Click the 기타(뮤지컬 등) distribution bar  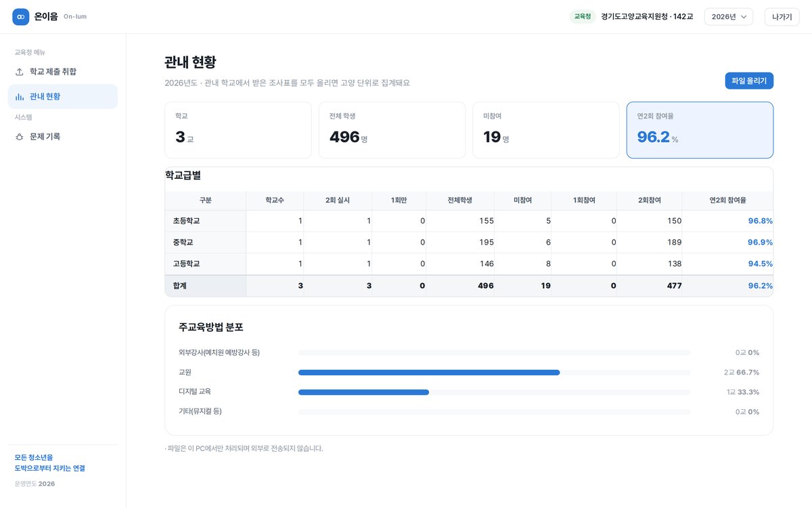[x=495, y=412]
